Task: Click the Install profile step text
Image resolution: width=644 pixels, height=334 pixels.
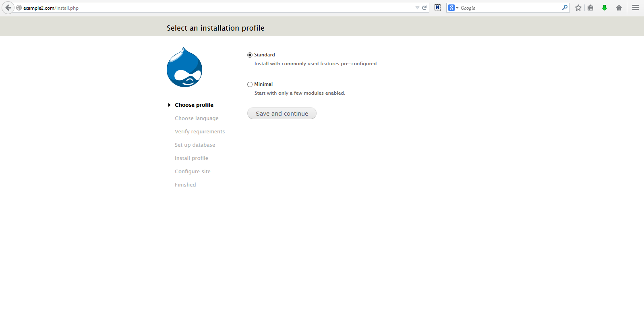Action: click(191, 158)
